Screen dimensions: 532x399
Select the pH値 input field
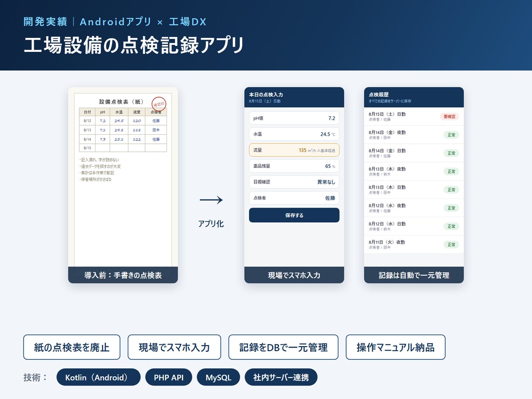pos(294,118)
